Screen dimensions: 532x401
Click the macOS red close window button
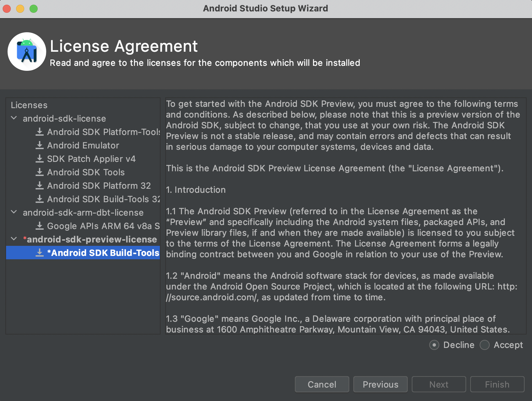[x=7, y=8]
